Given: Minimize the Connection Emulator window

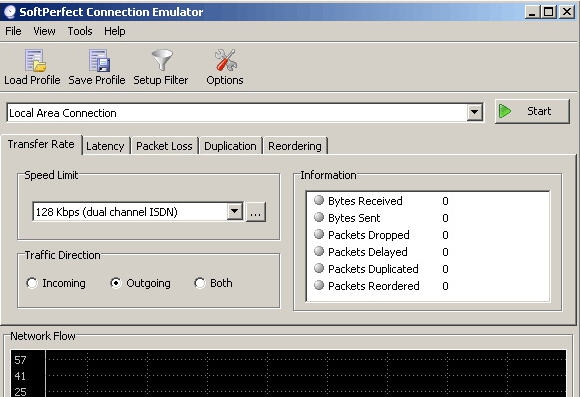Looking at the screenshot, I should coord(532,12).
